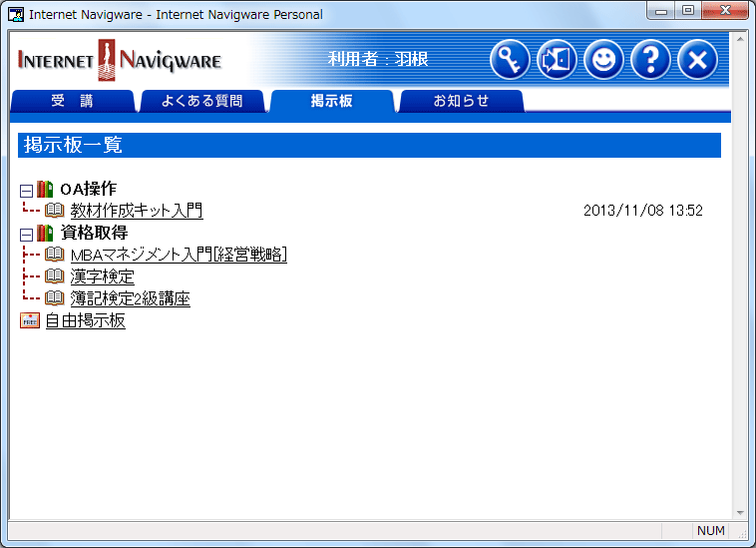Click book icon beside MBAマネジメント入門
Image resolution: width=756 pixels, height=548 pixels.
click(55, 255)
